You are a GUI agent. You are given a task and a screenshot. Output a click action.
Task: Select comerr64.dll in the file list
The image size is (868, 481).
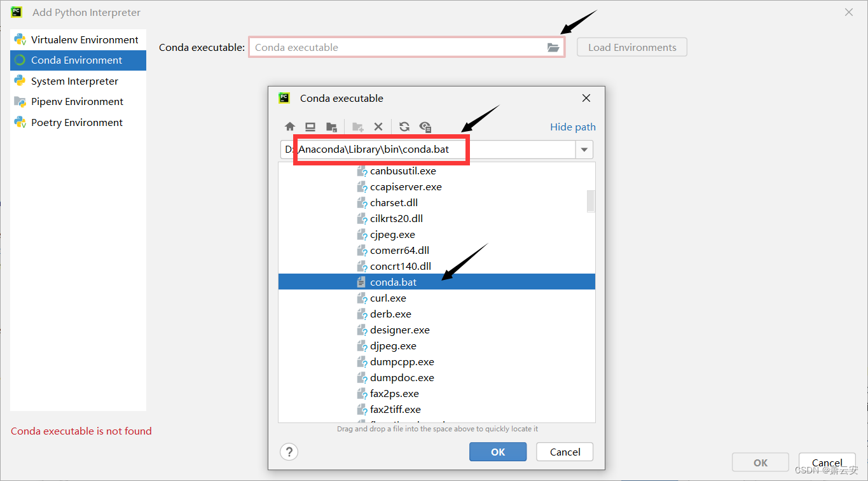click(x=436, y=250)
